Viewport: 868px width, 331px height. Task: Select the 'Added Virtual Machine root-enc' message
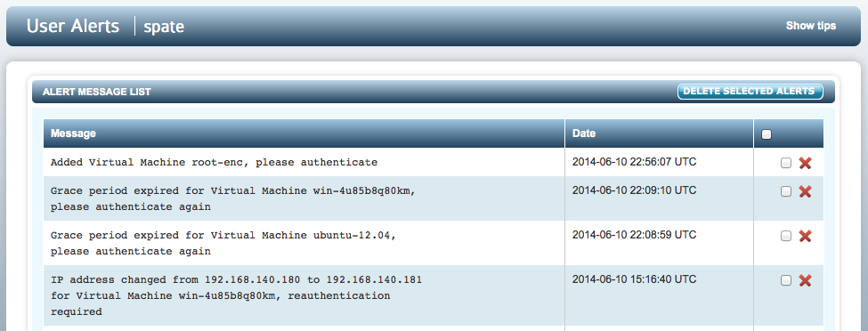pyautogui.click(x=215, y=163)
